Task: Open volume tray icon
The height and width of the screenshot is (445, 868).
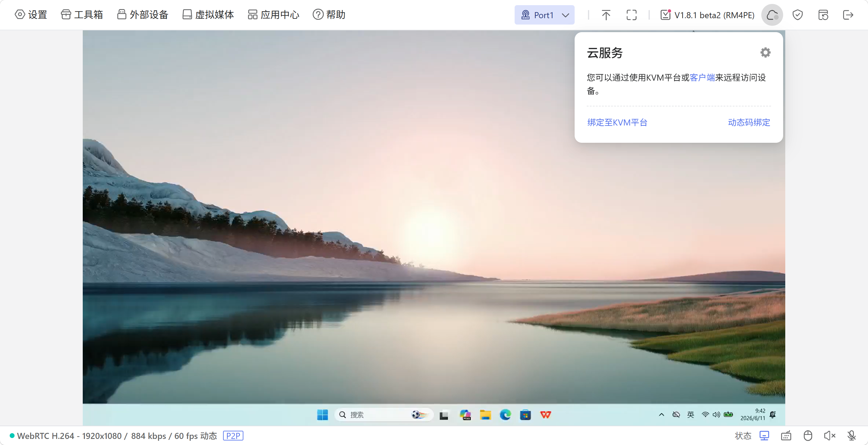Action: tap(716, 415)
